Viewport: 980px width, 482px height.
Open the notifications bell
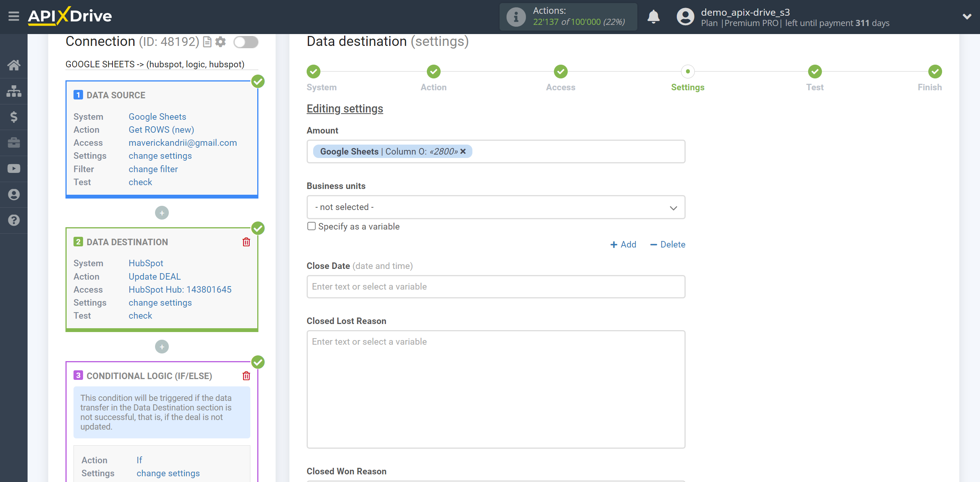pyautogui.click(x=653, y=17)
